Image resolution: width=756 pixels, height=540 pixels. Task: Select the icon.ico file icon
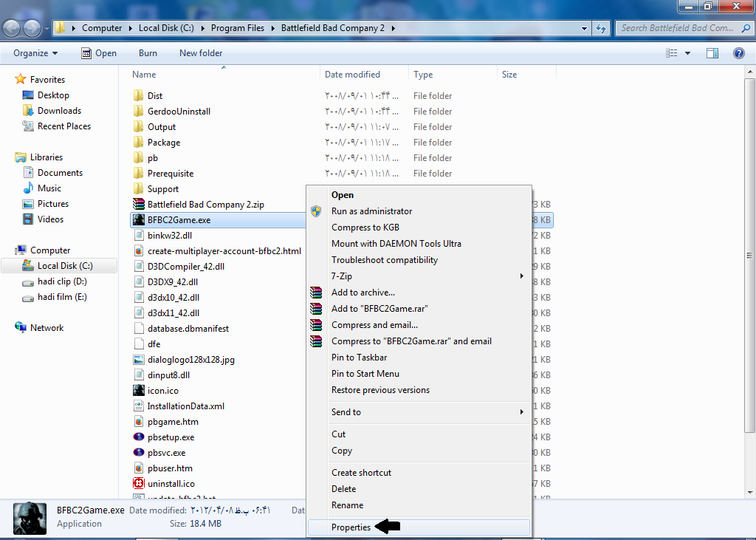click(x=139, y=390)
